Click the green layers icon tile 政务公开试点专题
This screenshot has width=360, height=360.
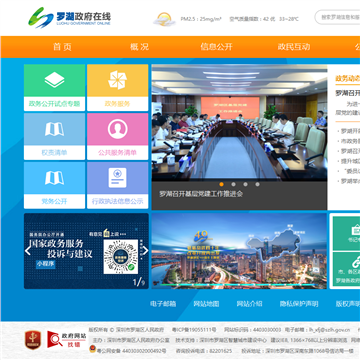tap(54, 80)
